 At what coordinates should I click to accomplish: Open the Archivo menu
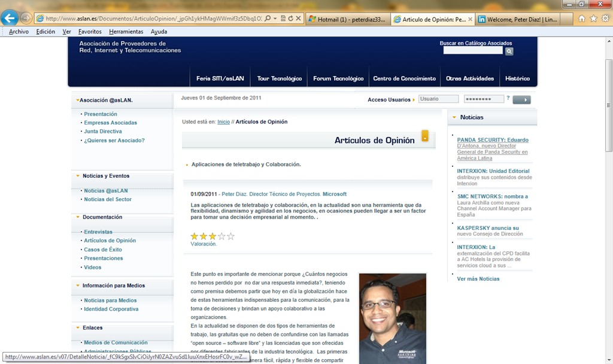tap(19, 32)
